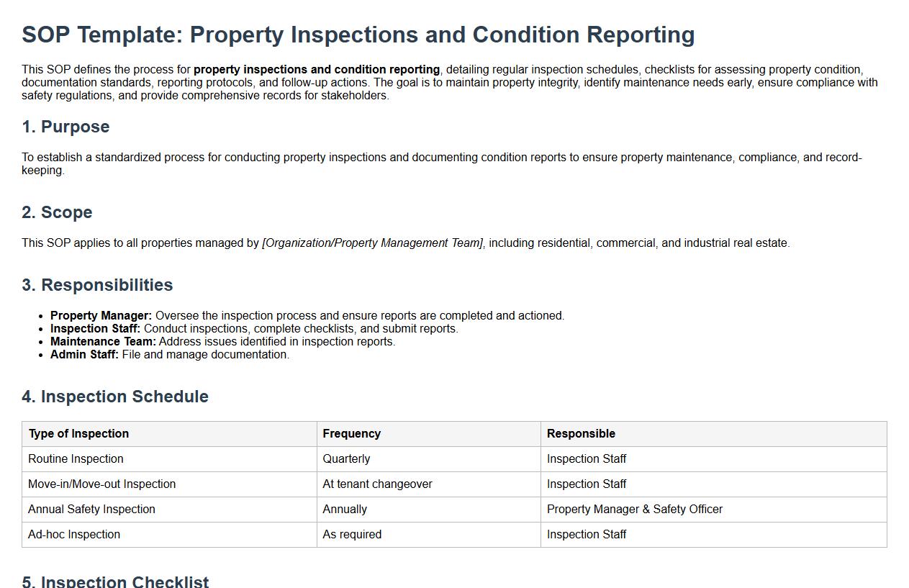909x588 pixels.
Task: Click the "Type of Inspection" column header
Action: point(78,434)
